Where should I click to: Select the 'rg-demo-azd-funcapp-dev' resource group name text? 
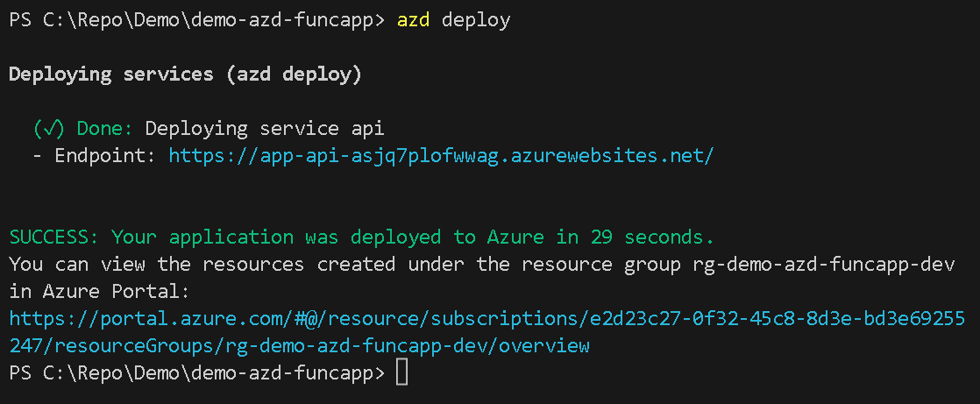824,265
